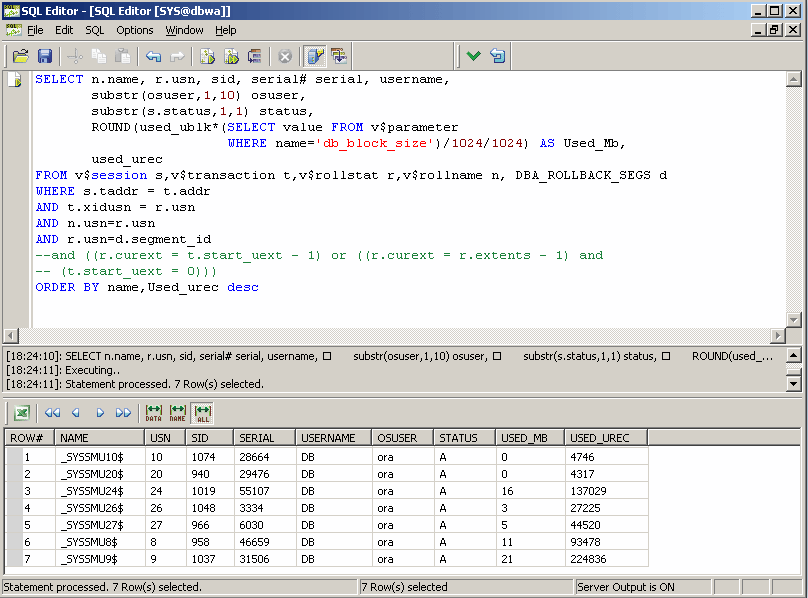
Task: Toggle fit columns to ALL option
Action: pyautogui.click(x=201, y=412)
